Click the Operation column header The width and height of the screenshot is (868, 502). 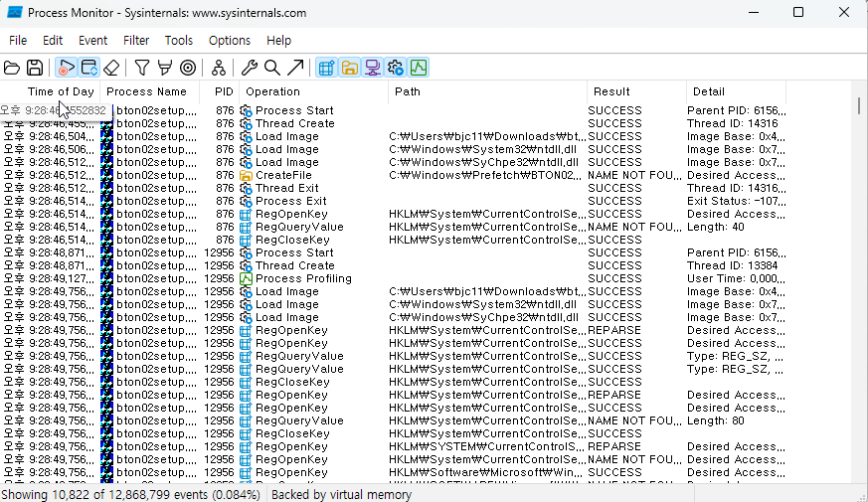click(x=314, y=91)
